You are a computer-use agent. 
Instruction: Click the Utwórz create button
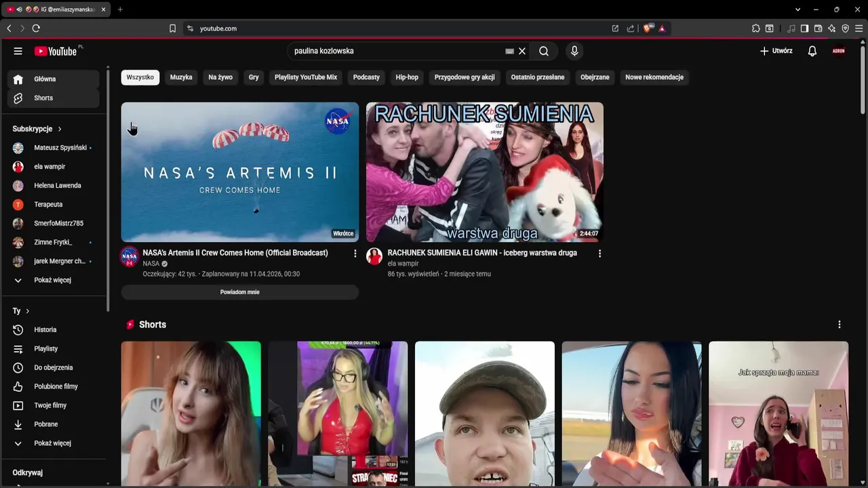pos(776,51)
